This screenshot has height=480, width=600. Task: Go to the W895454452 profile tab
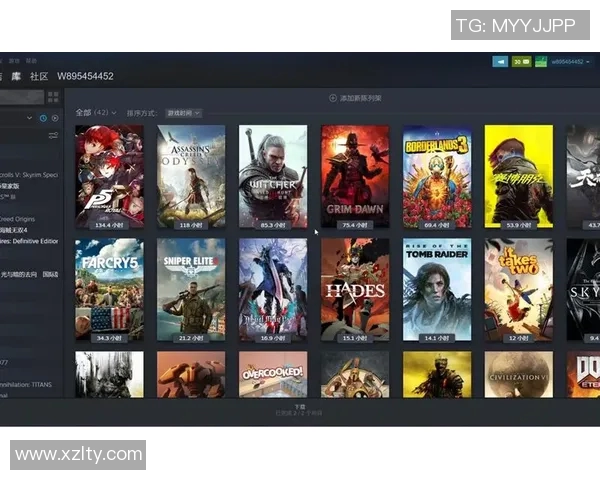click(x=85, y=76)
